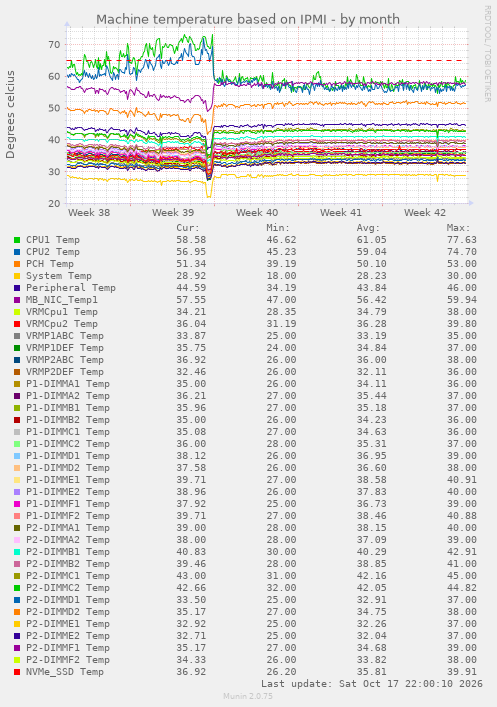Click the Week 40 axis label
The height and width of the screenshot is (707, 497).
257,212
